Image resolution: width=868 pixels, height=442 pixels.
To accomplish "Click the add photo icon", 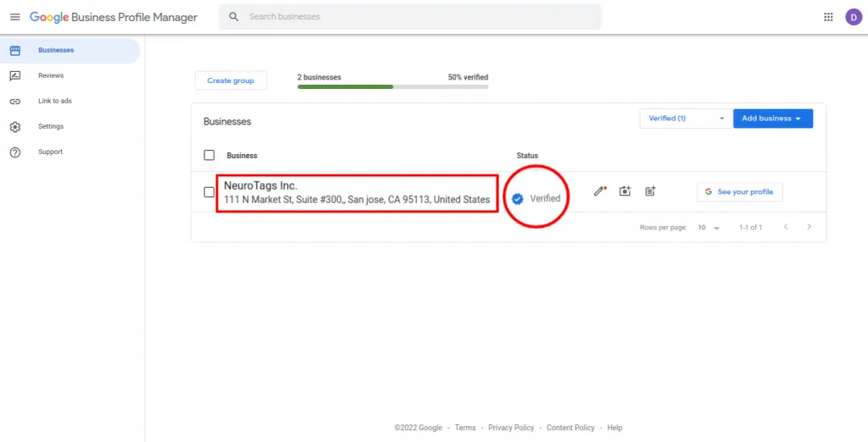I will (625, 191).
